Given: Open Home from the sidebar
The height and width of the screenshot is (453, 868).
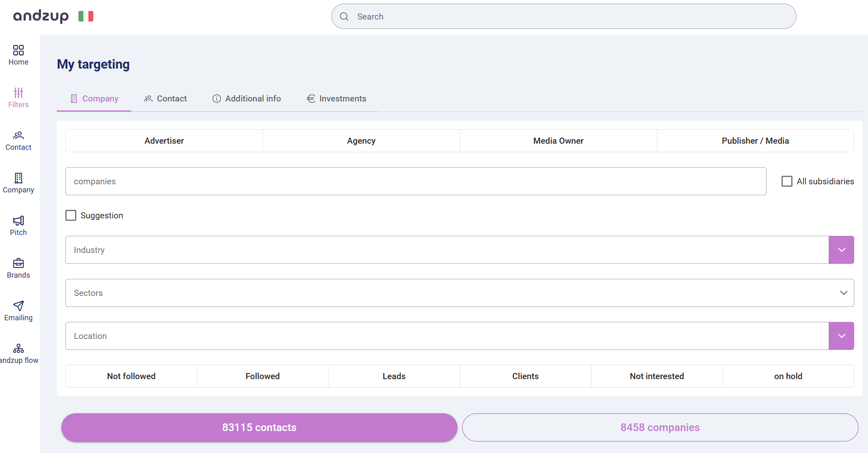Looking at the screenshot, I should tap(18, 55).
